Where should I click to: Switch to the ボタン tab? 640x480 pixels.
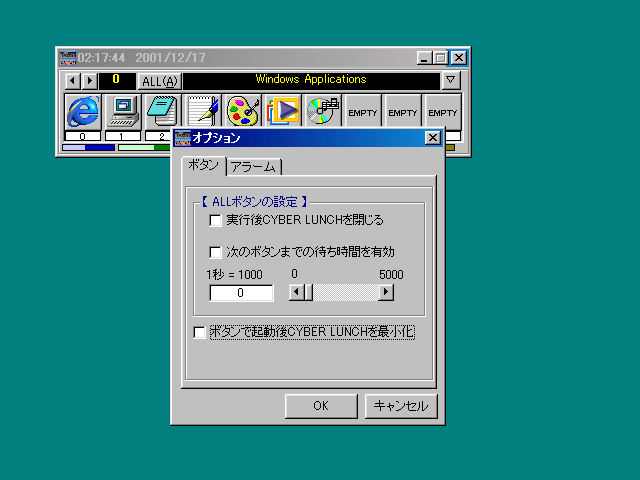(204, 166)
